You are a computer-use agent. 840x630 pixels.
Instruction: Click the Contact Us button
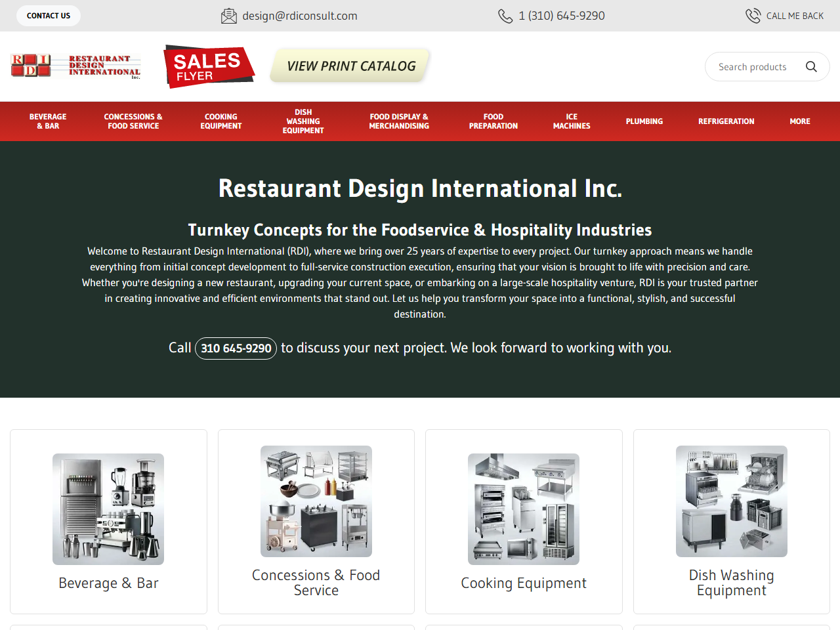[49, 16]
